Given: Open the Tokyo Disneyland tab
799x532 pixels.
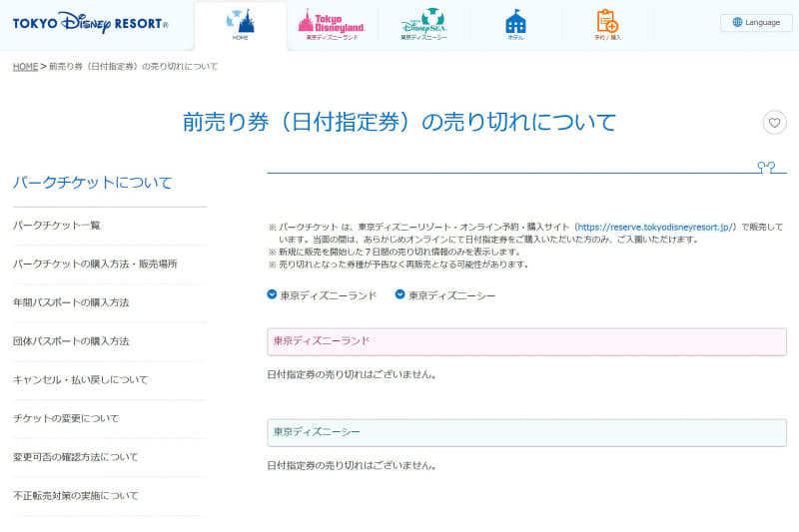Looking at the screenshot, I should (x=332, y=24).
